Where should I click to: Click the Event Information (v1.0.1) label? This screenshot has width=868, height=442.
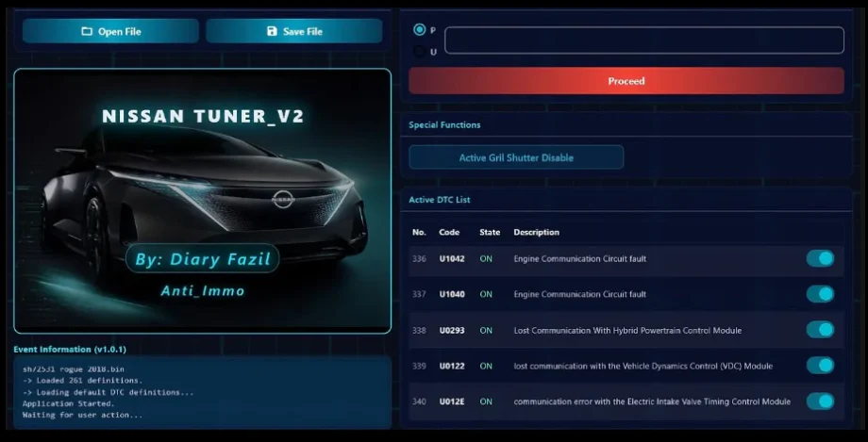click(x=70, y=350)
